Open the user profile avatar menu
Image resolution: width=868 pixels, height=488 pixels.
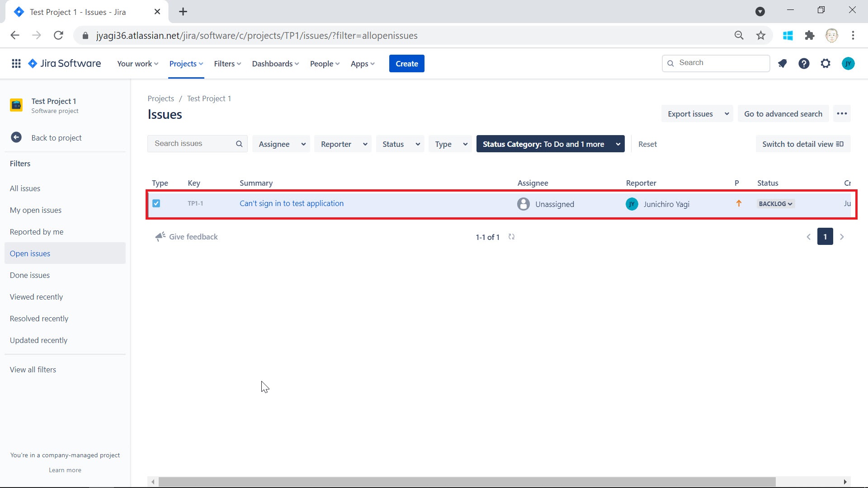[x=848, y=63]
